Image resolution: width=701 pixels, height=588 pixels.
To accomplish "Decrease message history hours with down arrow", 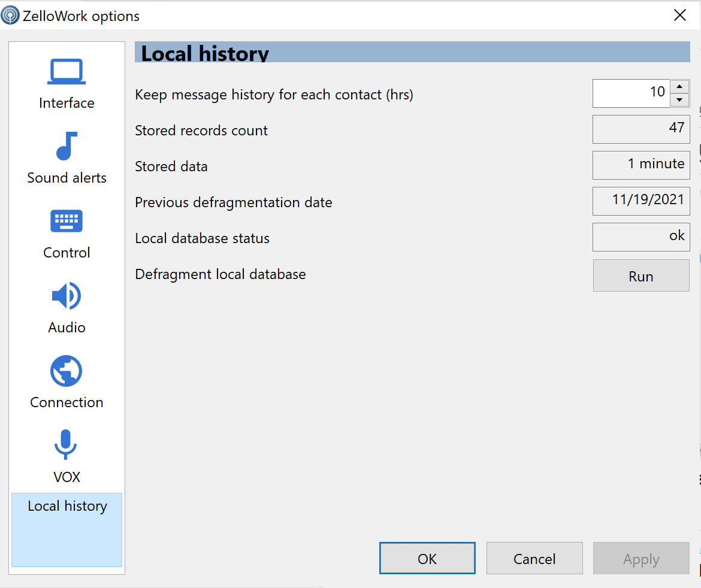I will pos(679,100).
